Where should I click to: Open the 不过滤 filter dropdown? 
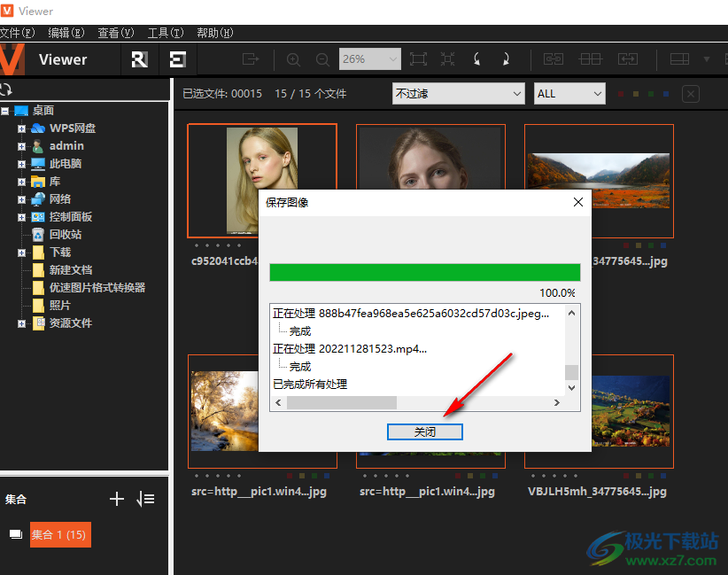(459, 93)
